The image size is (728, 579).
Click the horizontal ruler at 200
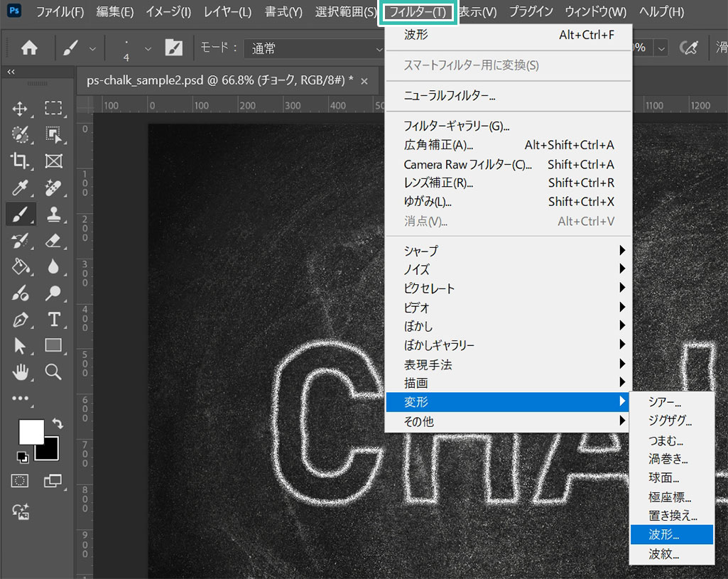(247, 105)
